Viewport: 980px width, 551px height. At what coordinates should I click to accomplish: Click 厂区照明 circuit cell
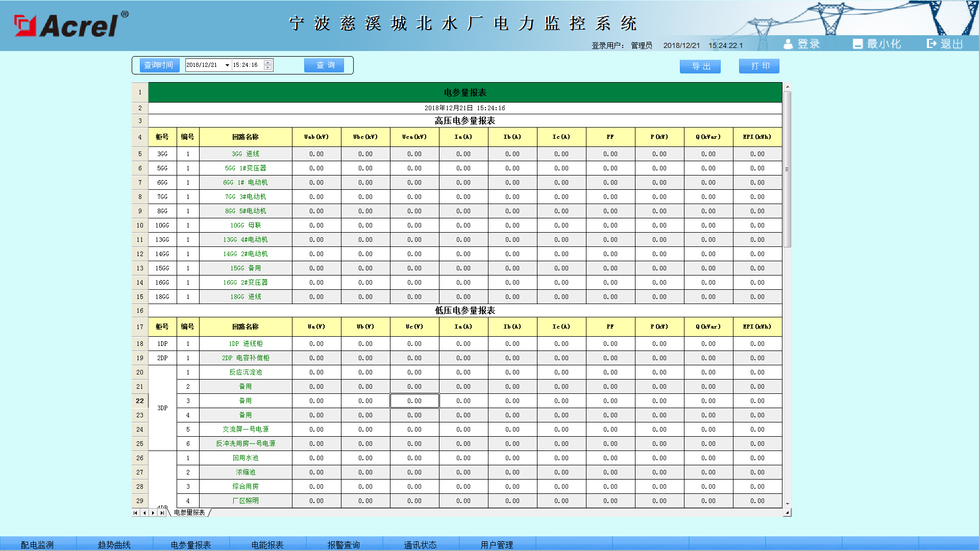[246, 501]
